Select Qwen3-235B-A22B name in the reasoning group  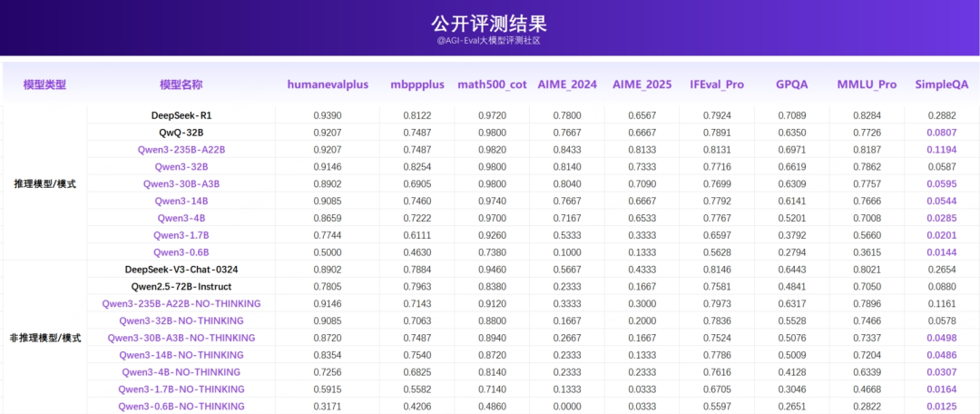point(181,150)
